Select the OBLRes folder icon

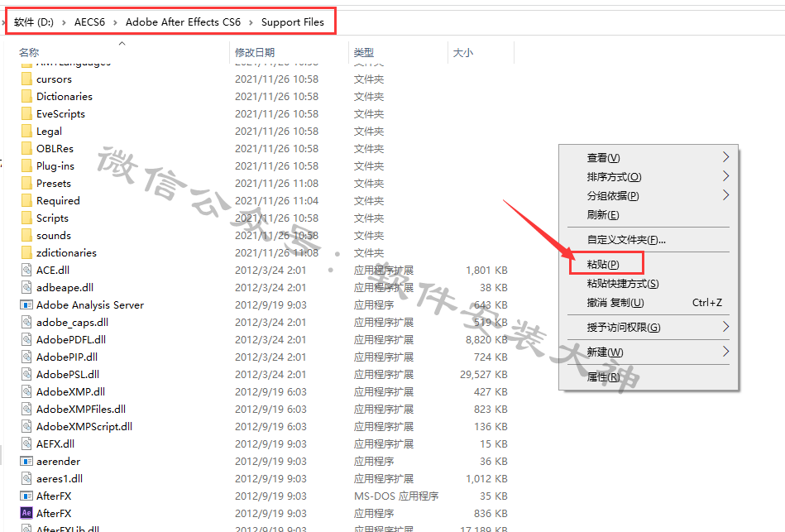(x=26, y=148)
